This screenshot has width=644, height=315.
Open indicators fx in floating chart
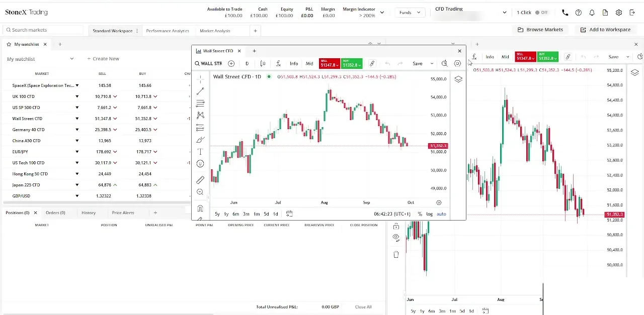pos(278,63)
